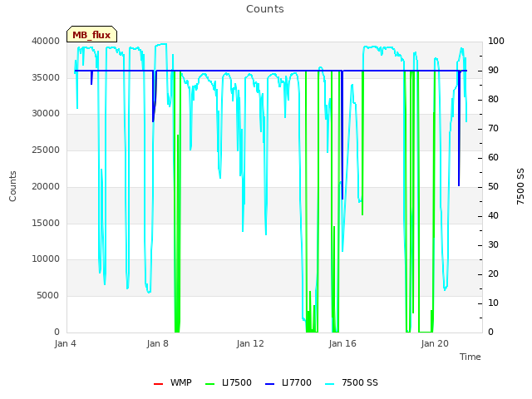
Task: Toggle the LI7500 legend entry
Action: (229, 382)
